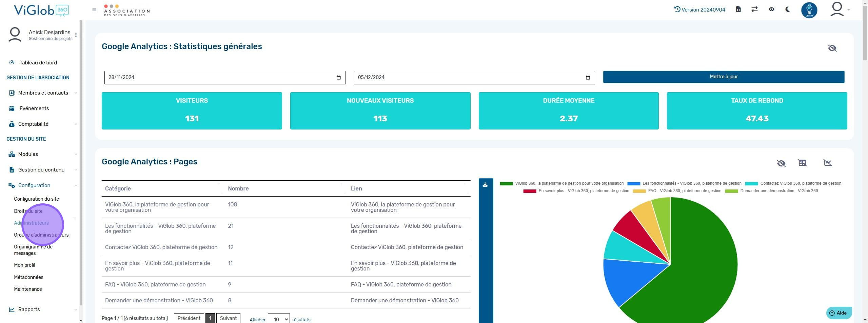868x323 pixels.
Task: Open the Aide help button
Action: [x=839, y=313]
